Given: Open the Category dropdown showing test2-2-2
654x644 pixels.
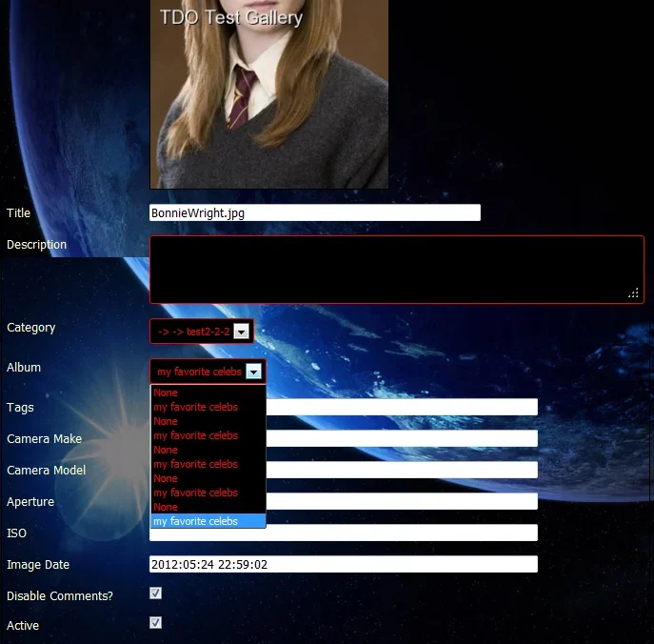Looking at the screenshot, I should click(202, 332).
